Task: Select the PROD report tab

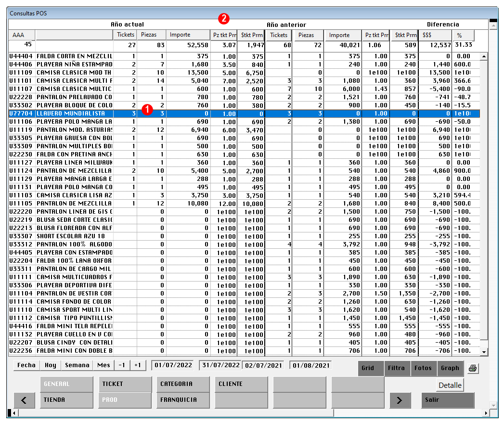Action: 125,400
